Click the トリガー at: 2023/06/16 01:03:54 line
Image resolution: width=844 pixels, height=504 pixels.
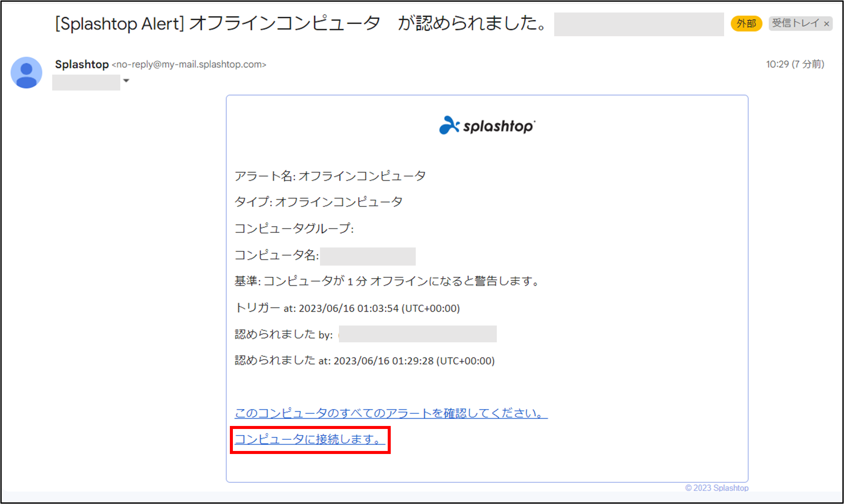tap(347, 308)
